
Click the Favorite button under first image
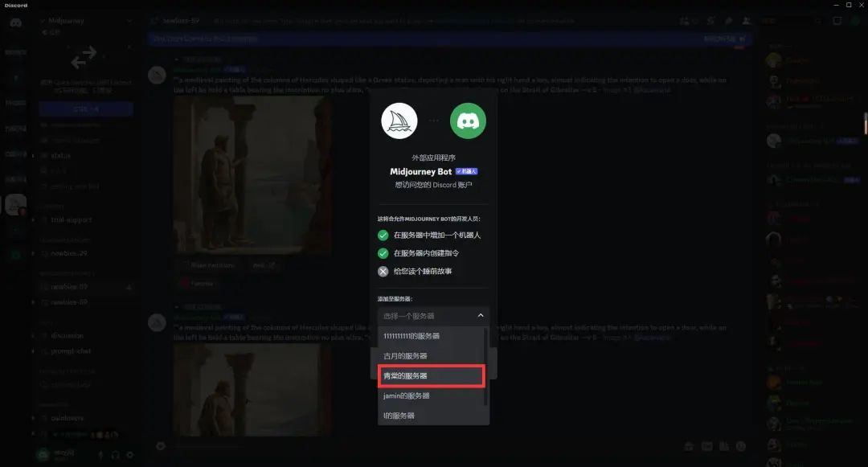point(197,283)
